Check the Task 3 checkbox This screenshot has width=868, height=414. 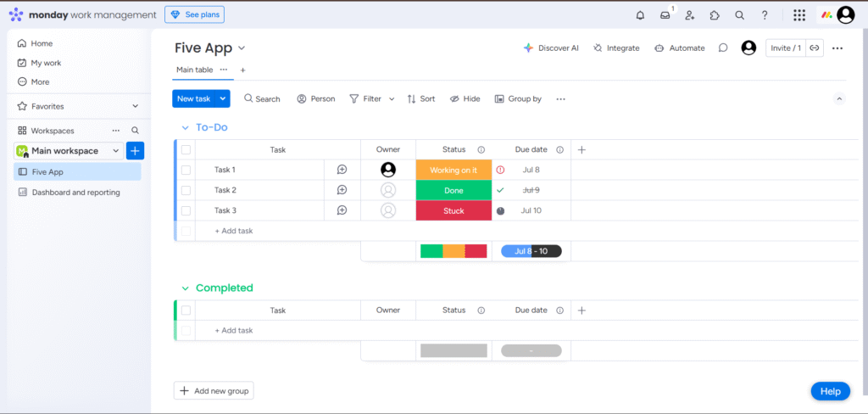186,210
